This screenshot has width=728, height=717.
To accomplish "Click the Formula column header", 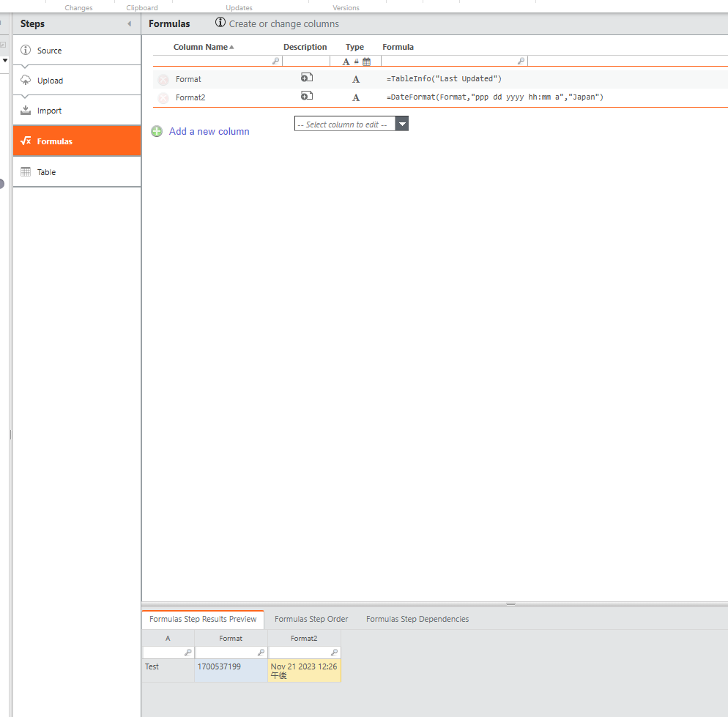I will click(x=398, y=47).
